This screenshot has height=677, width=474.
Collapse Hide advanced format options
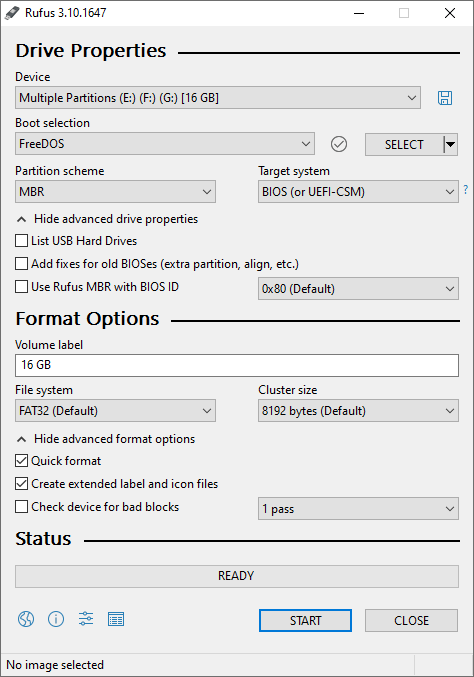(x=105, y=439)
